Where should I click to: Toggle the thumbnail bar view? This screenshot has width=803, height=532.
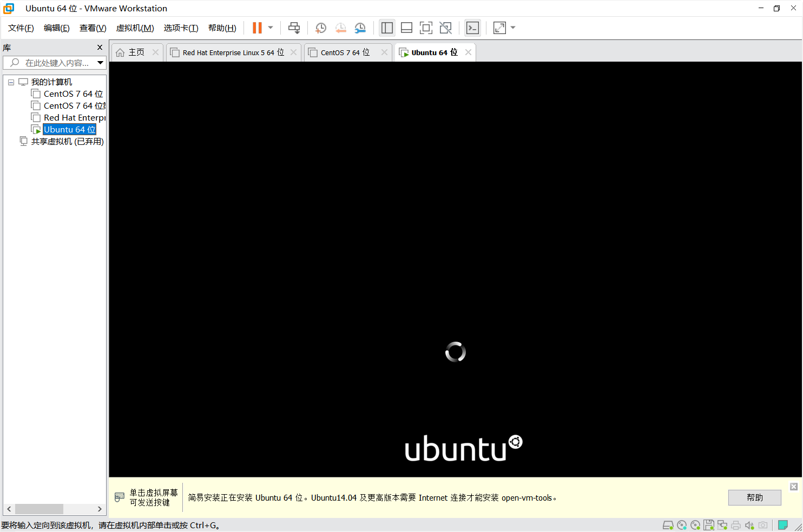coord(406,28)
